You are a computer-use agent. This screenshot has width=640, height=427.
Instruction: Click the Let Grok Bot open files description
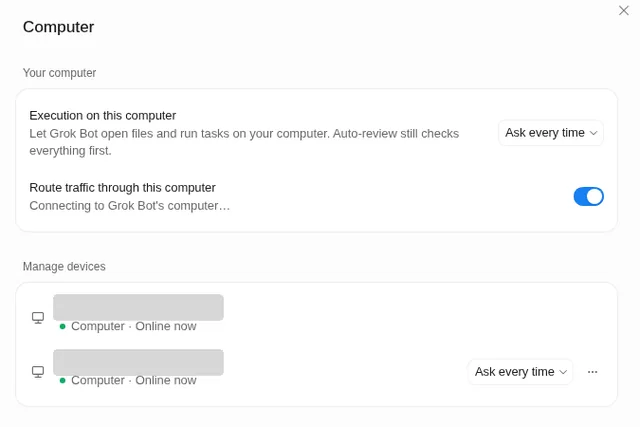pos(244,142)
